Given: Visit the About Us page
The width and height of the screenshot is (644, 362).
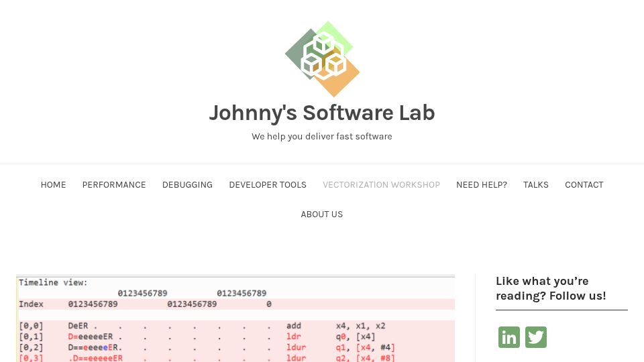Looking at the screenshot, I should [x=321, y=215].
